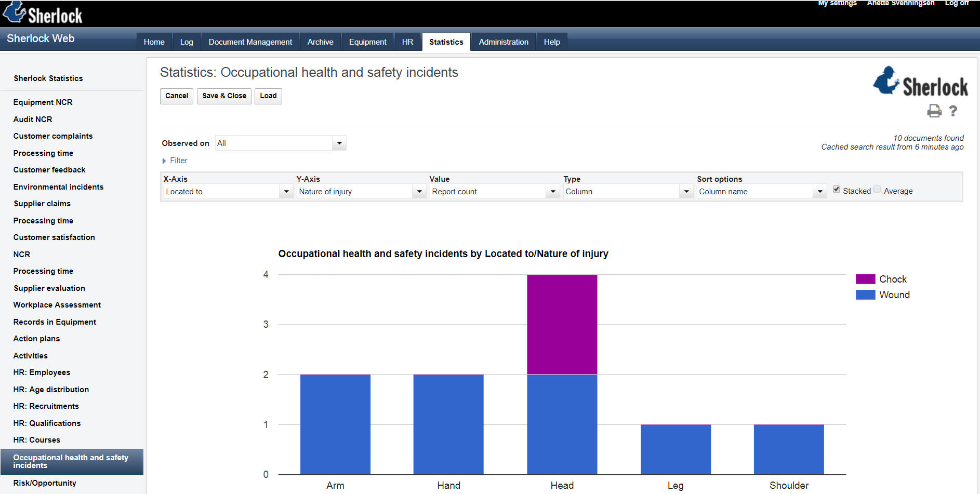Open HR: Employees statistics
The width and height of the screenshot is (980, 494).
[42, 372]
